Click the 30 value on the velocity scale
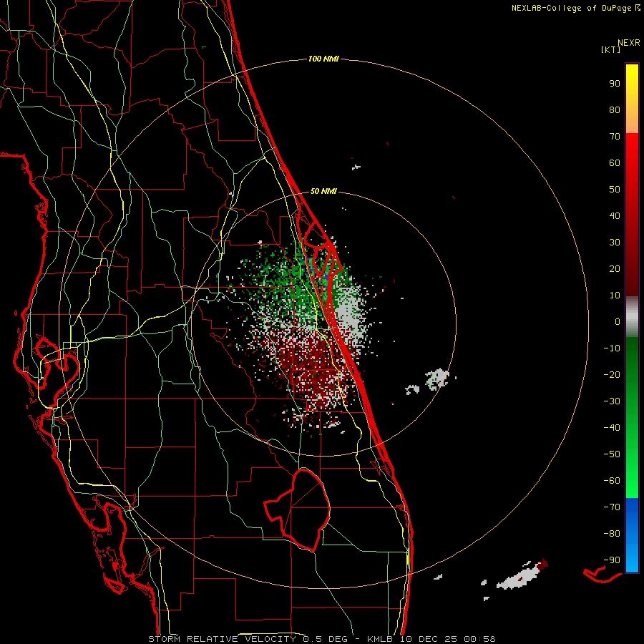This screenshot has width=644, height=644. coord(615,243)
